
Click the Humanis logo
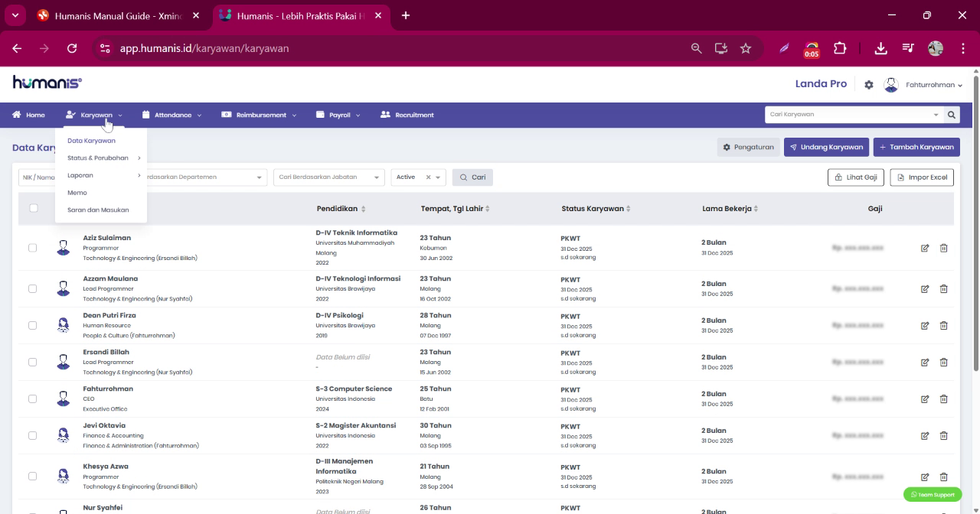47,83
